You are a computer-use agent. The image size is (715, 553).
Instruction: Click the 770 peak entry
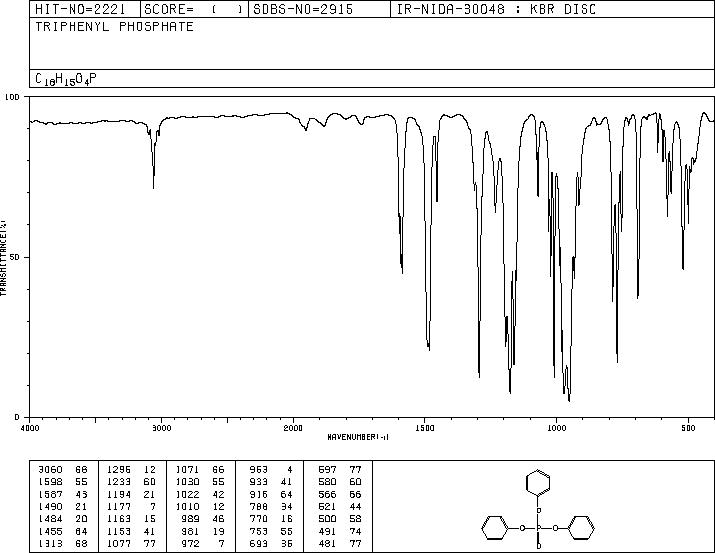pyautogui.click(x=271, y=519)
